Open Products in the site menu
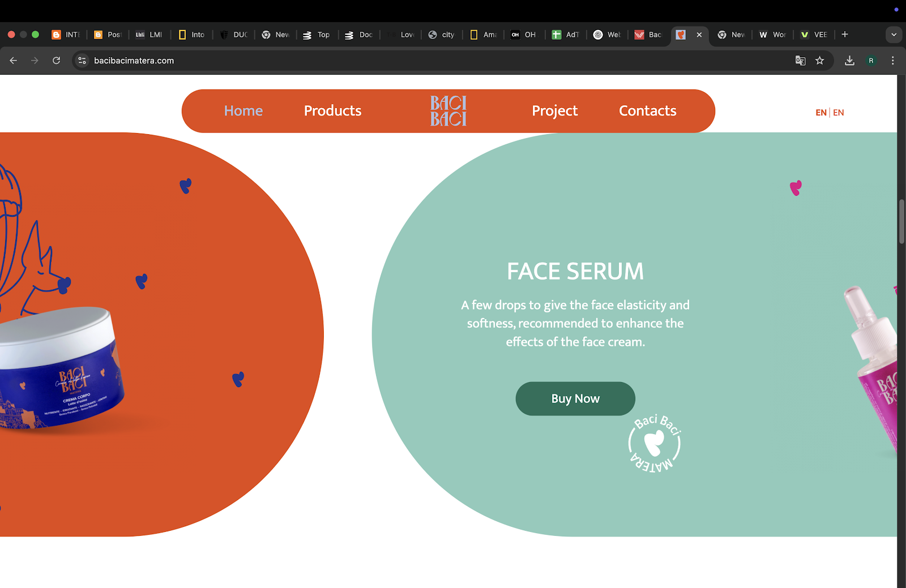This screenshot has height=588, width=906. pos(333,111)
